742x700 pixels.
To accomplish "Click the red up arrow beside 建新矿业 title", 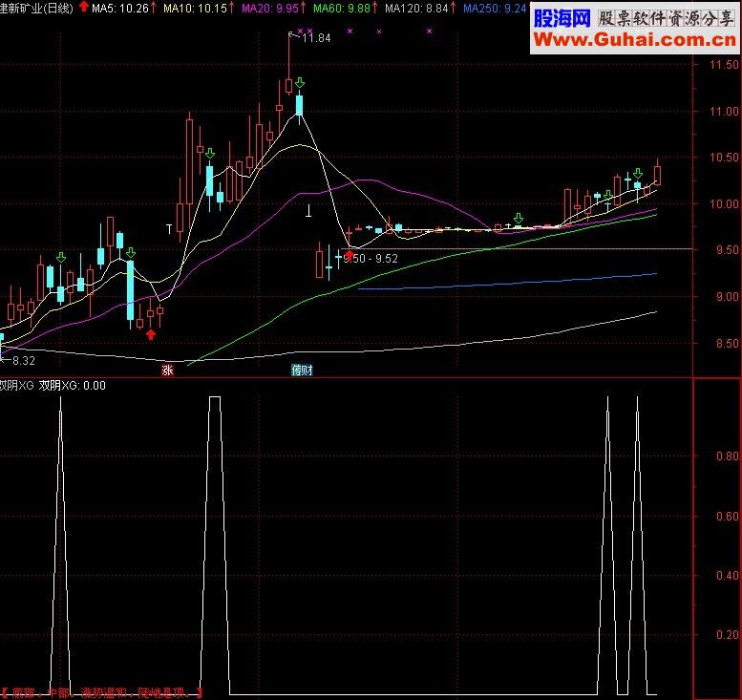I will tap(84, 7).
